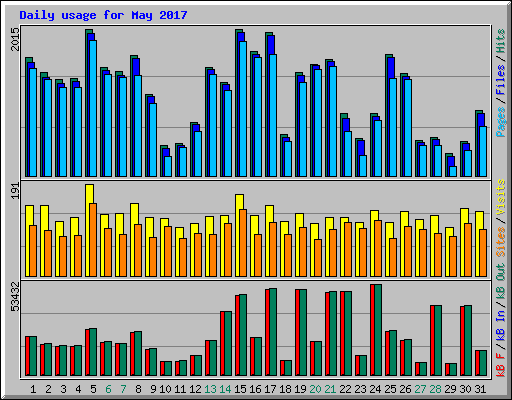This screenshot has height=400, width=512.
Task: Click the day 1 orange sites bar
Action: 33,251
